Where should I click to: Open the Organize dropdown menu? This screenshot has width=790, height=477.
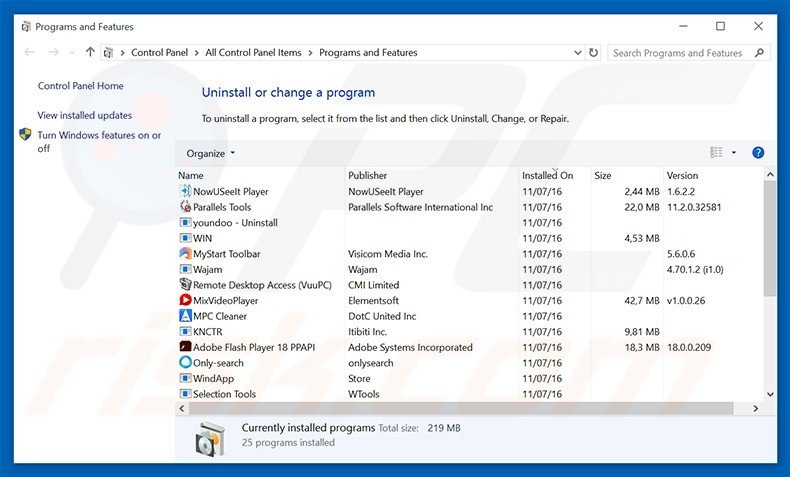tap(211, 153)
